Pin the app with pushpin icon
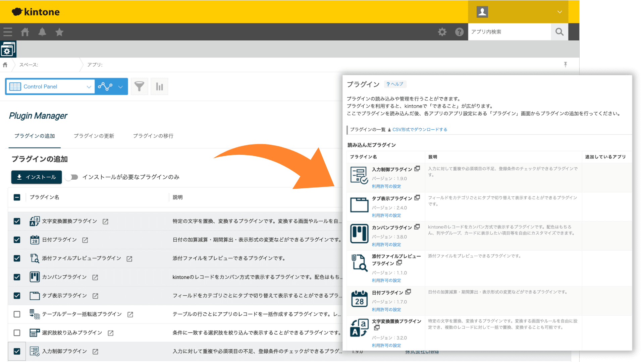This screenshot has width=644, height=362. (x=565, y=64)
